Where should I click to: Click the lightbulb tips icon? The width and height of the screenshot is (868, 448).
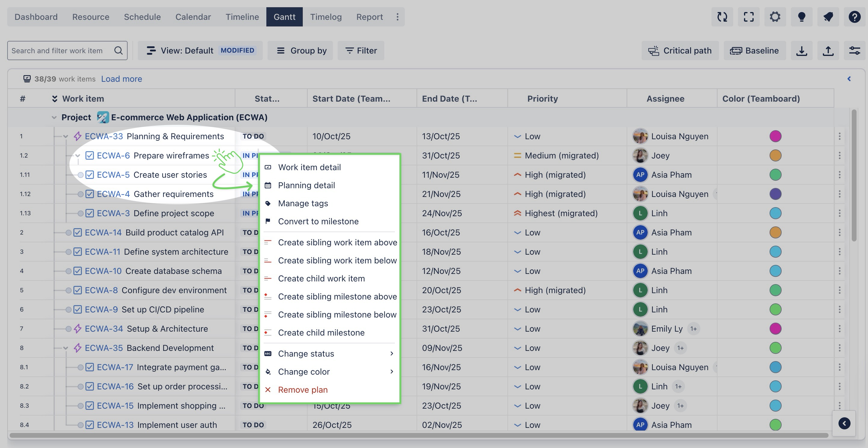(801, 17)
